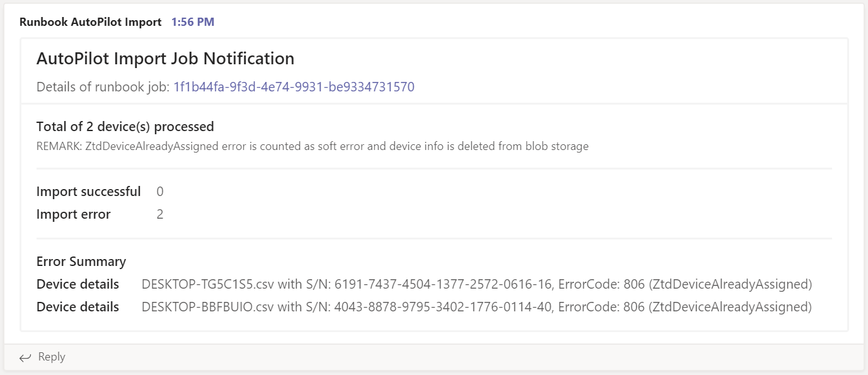
Task: Click the Error Summary heading
Action: [81, 262]
